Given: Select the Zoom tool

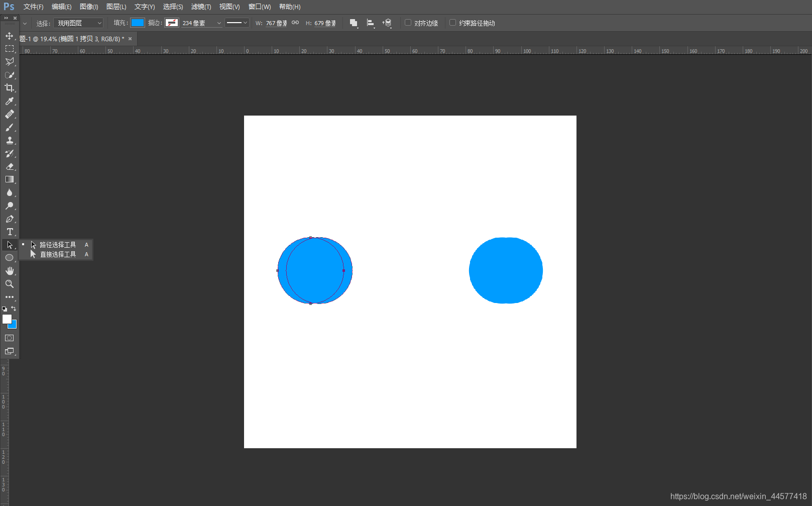Looking at the screenshot, I should (9, 284).
